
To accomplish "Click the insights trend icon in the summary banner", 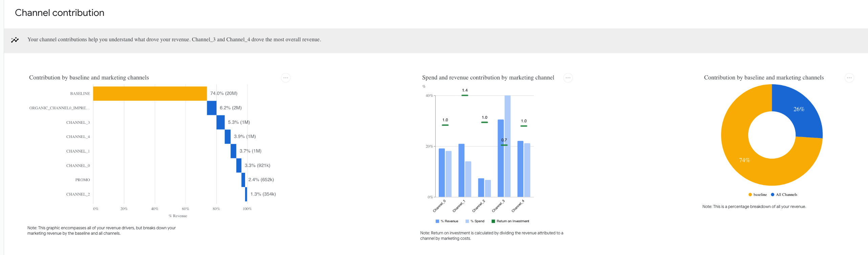I will (x=15, y=40).
